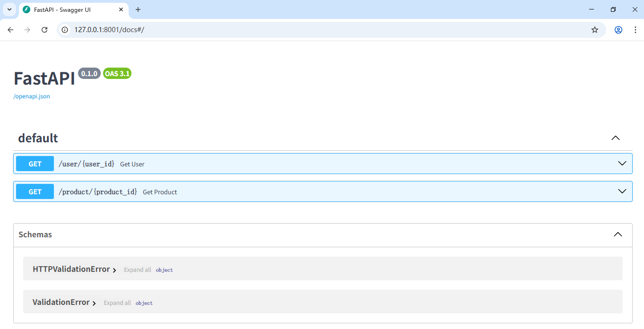
Task: Open Chrome's three-dot menu
Action: coord(635,30)
